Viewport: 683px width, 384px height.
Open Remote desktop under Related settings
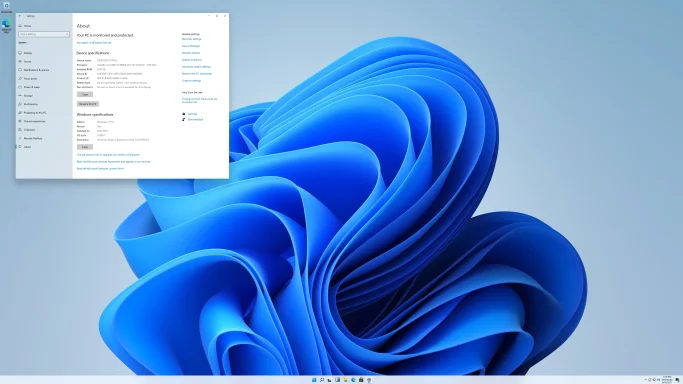point(191,53)
